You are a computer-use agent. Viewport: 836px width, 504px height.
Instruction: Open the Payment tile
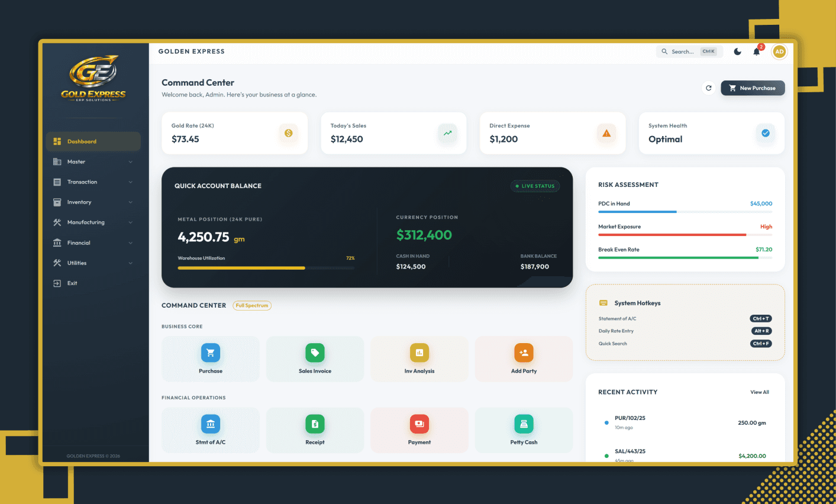(x=419, y=430)
